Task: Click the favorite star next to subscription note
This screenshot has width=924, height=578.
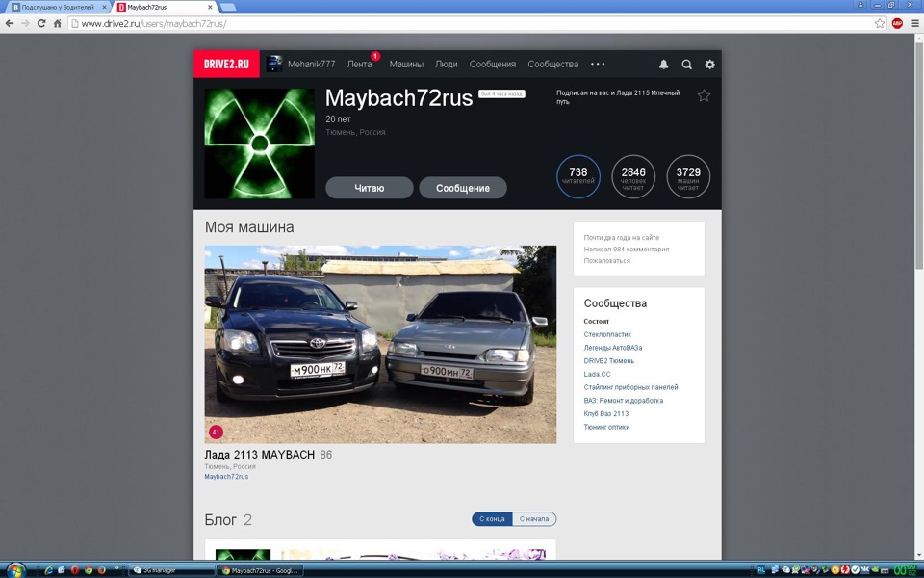Action: (704, 95)
